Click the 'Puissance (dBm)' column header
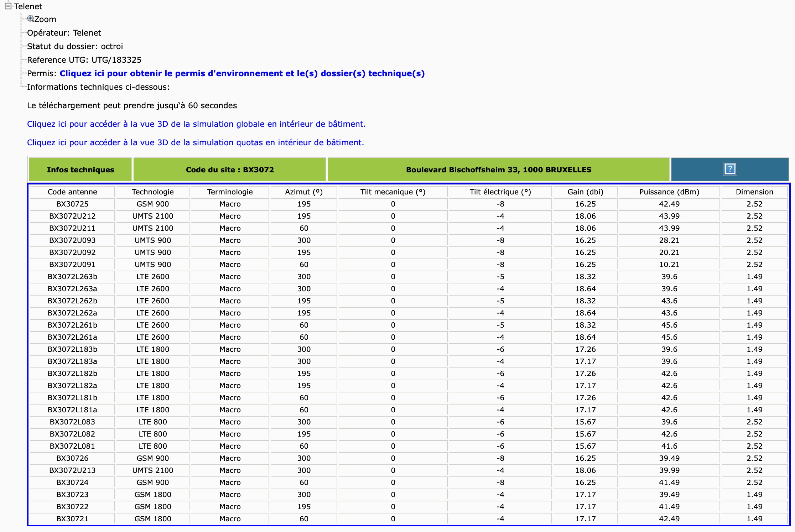 coord(669,192)
